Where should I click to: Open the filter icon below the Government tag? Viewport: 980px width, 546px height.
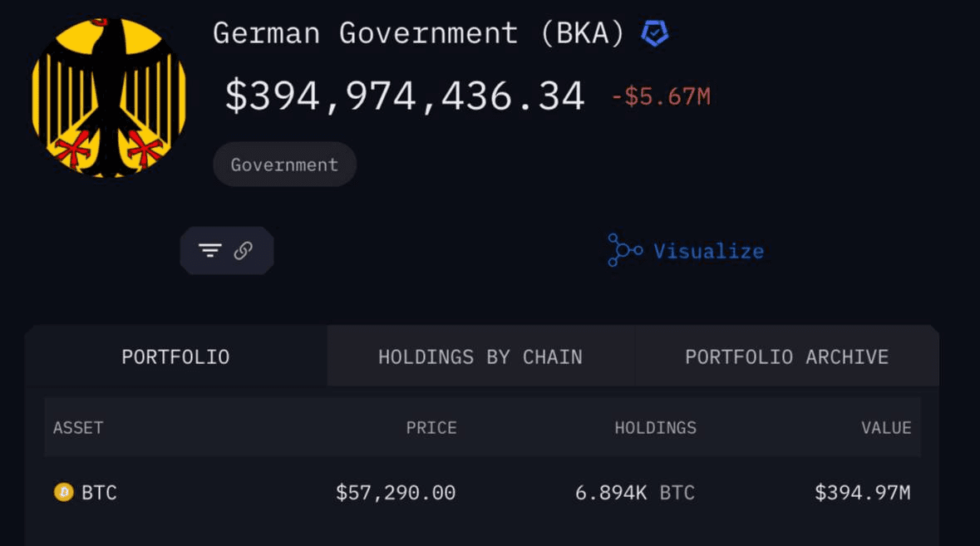[x=209, y=249]
